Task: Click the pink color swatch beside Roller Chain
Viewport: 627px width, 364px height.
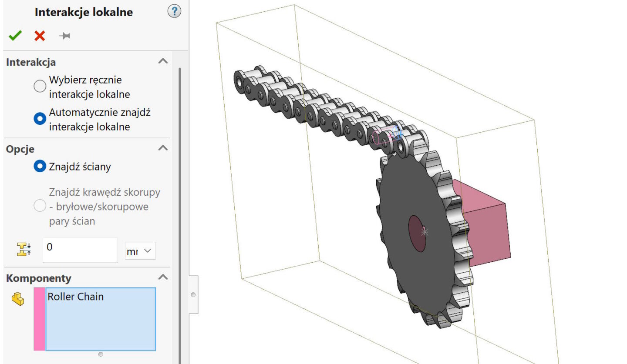Action: click(x=39, y=319)
